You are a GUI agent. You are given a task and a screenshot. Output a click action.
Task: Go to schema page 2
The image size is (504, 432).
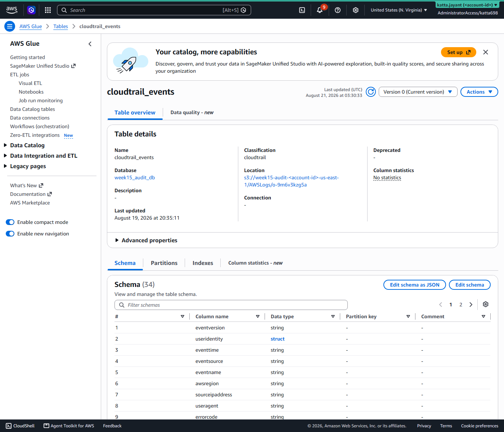point(461,305)
